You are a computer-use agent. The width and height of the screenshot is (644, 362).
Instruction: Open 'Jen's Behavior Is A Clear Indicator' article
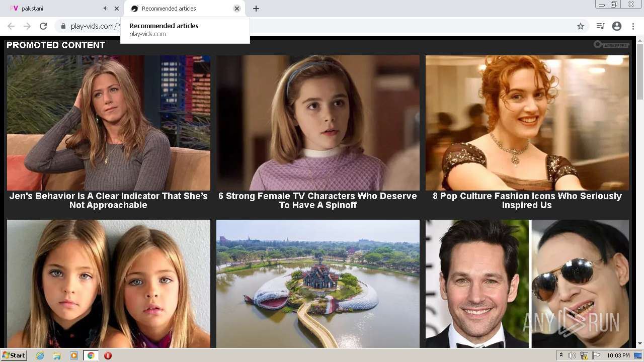[109, 201]
